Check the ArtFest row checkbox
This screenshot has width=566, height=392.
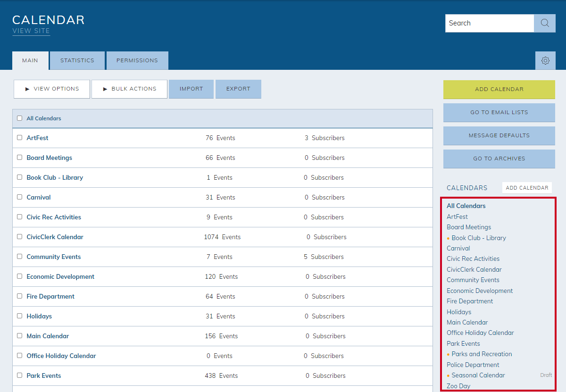pos(20,138)
